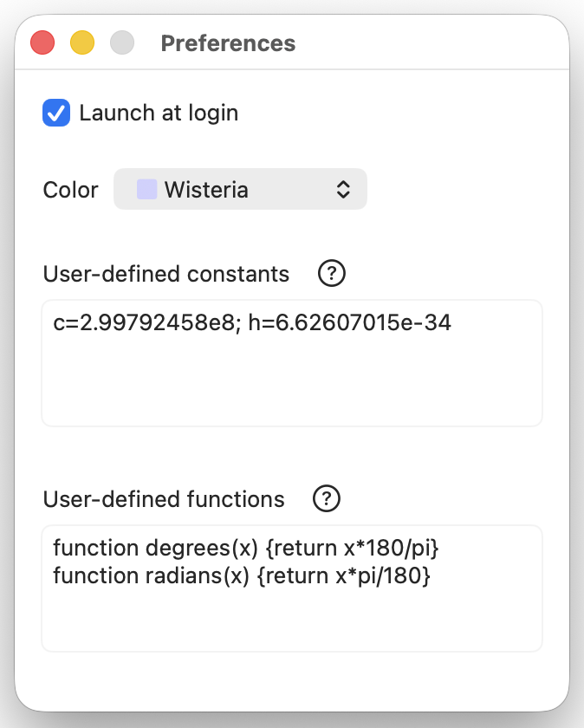Viewport: 584px width, 728px height.
Task: Click the User-defined functions heading
Action: tap(164, 500)
